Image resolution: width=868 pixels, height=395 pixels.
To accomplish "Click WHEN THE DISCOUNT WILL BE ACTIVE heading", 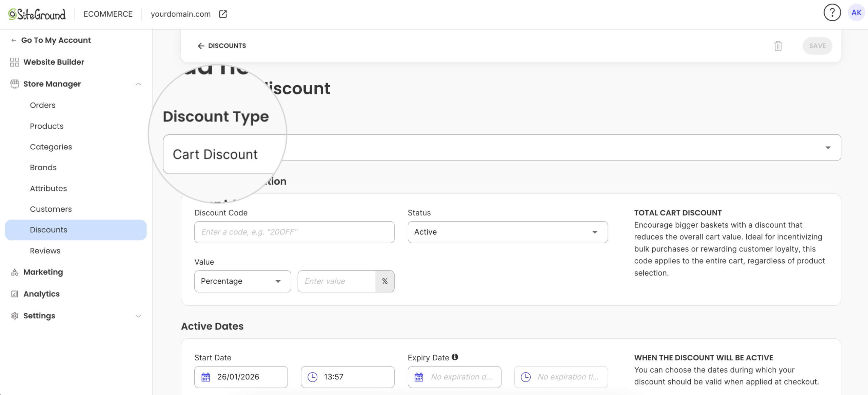I will tap(704, 358).
